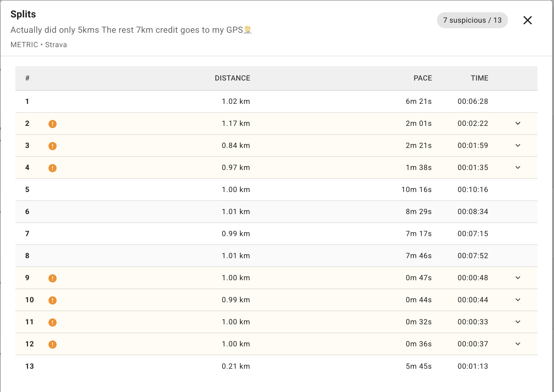The image size is (554, 392).
Task: Click the warning icon on split 12
Action: (x=52, y=344)
